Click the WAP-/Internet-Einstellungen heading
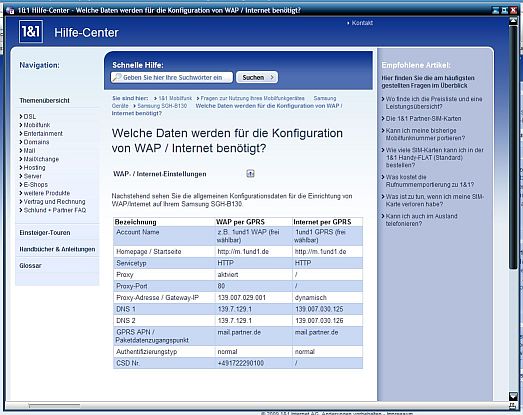This screenshot has height=415, width=523. (160, 174)
